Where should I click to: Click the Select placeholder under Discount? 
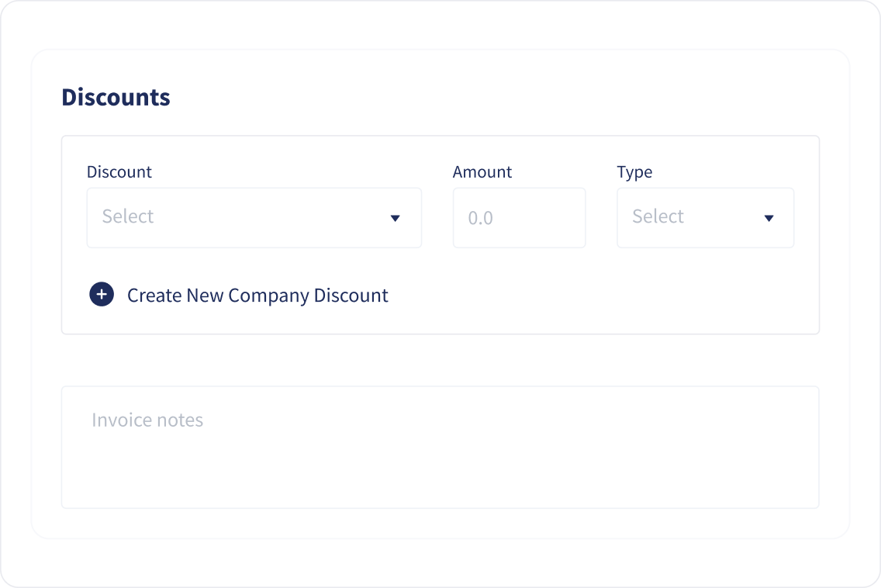pos(127,216)
